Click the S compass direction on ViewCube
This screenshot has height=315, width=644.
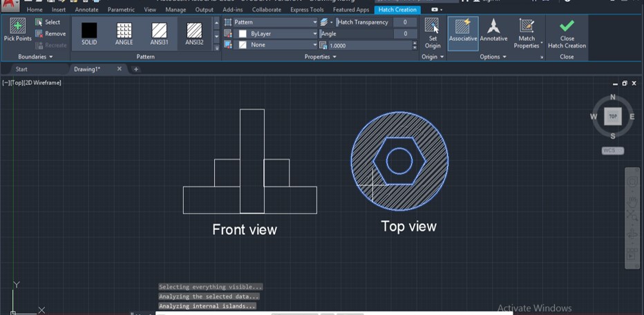[x=613, y=136]
